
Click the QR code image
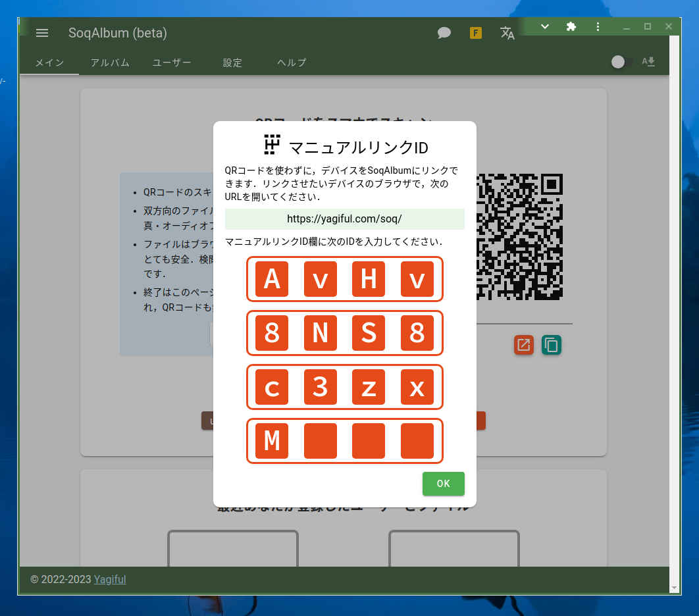[x=520, y=237]
